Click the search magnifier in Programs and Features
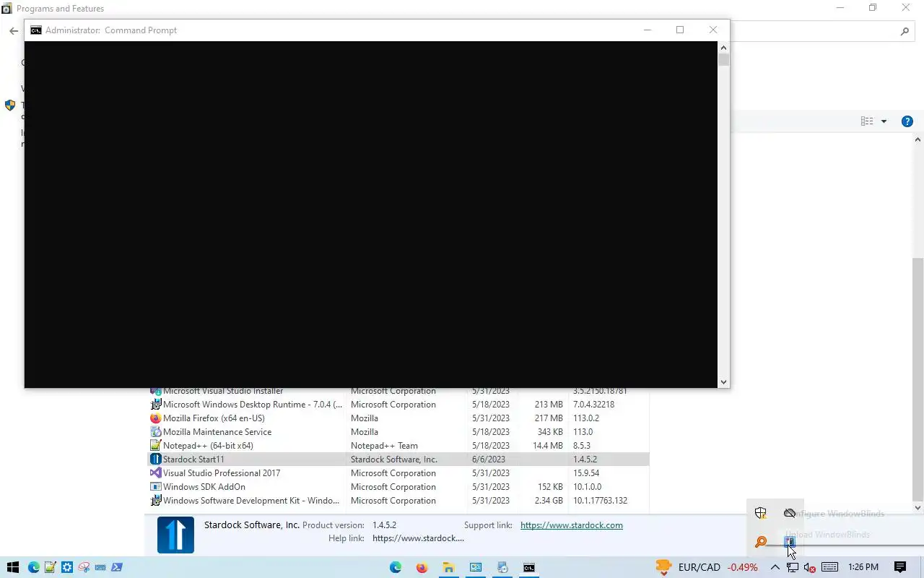Viewport: 924px width, 578px height. click(x=905, y=31)
